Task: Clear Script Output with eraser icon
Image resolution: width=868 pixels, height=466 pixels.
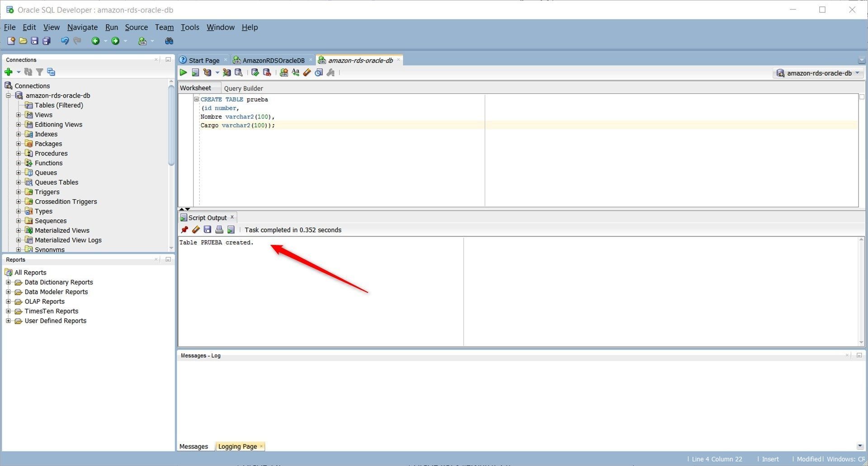Action: pyautogui.click(x=196, y=230)
